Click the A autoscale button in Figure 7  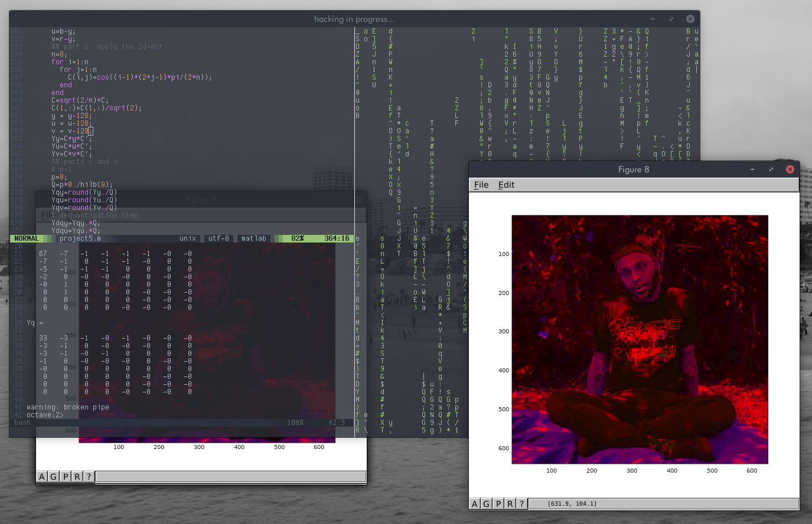(x=42, y=477)
